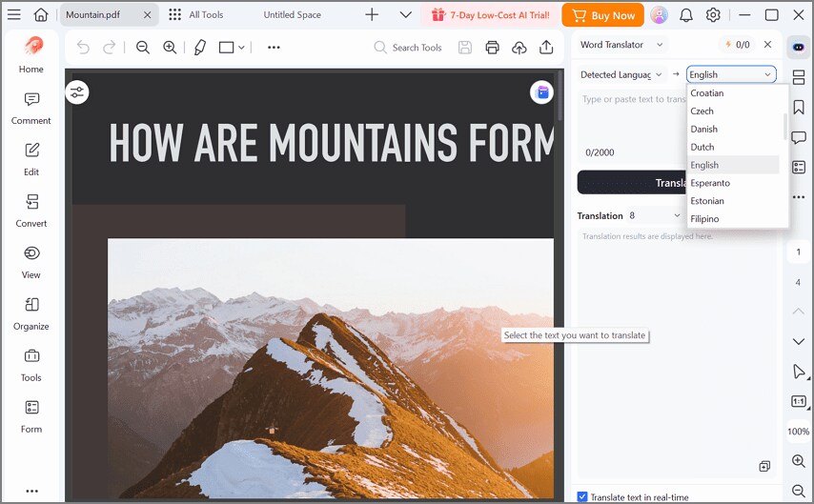
Task: Show more toolbar options ellipsis
Action: tap(274, 48)
